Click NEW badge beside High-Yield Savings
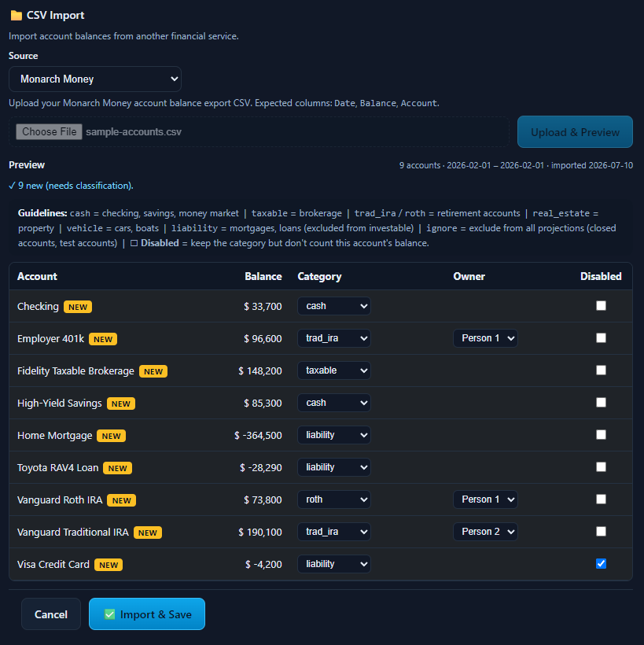 pos(121,404)
